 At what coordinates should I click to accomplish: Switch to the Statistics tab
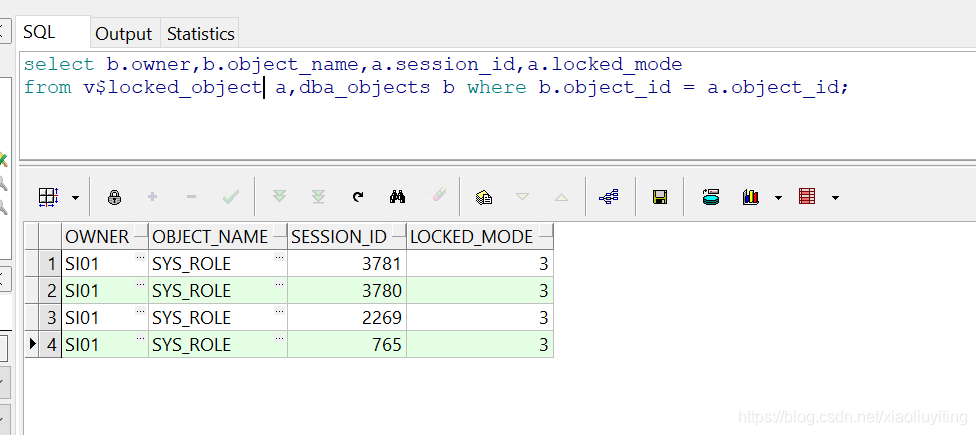pyautogui.click(x=200, y=34)
